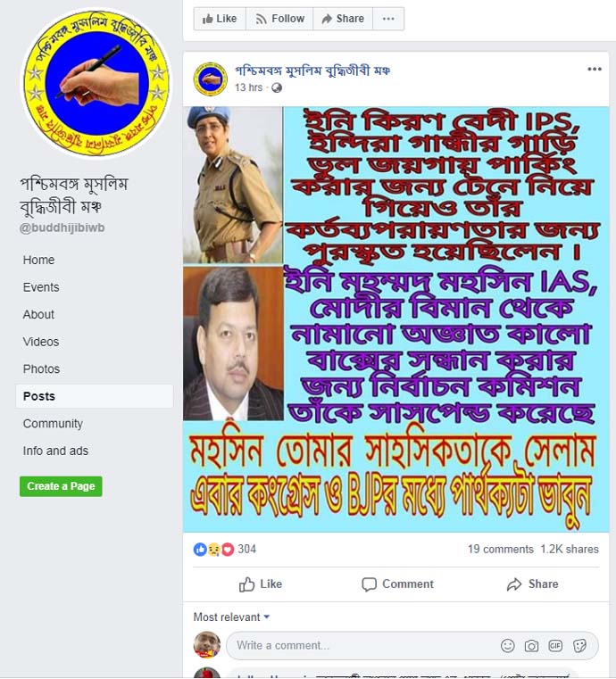Open the page's circular profile logo
The image size is (616, 679).
click(96, 83)
